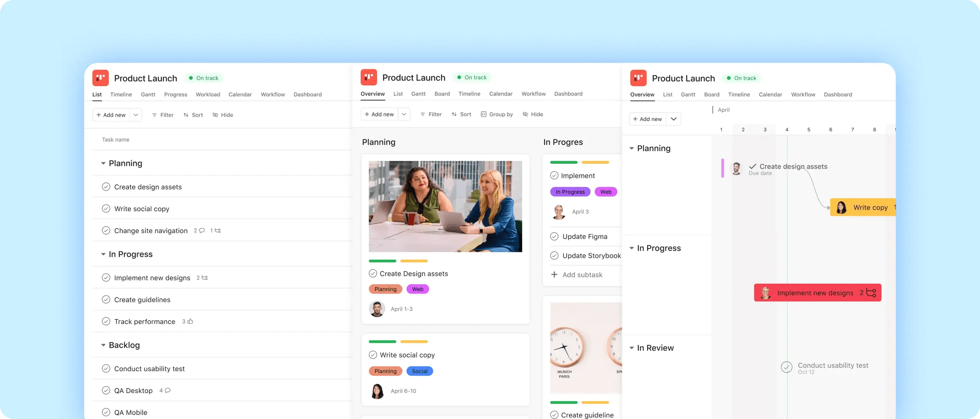980x419 pixels.
Task: Mark Create design assets as complete
Action: coord(106,187)
